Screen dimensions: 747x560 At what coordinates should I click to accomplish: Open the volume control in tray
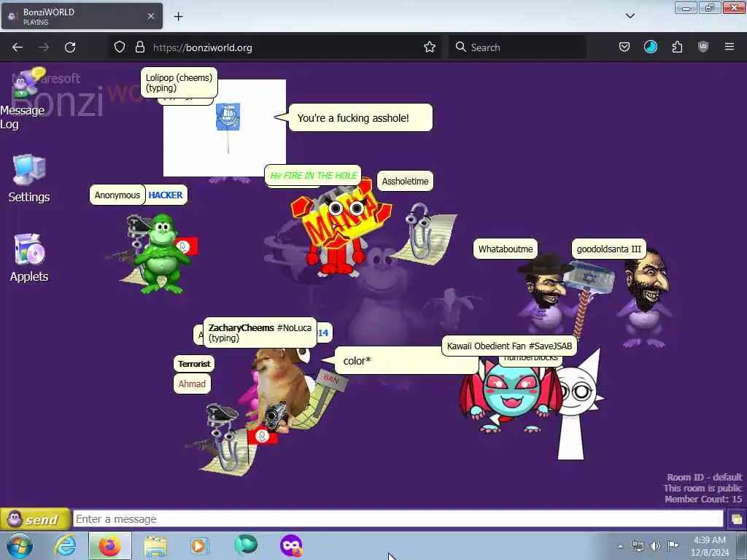pyautogui.click(x=655, y=546)
